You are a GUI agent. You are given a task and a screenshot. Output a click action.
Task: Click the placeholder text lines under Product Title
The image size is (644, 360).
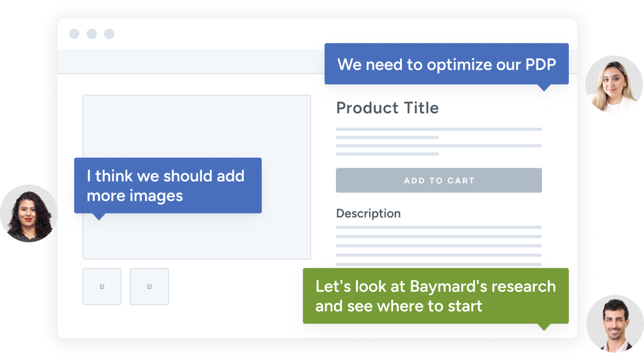439,141
